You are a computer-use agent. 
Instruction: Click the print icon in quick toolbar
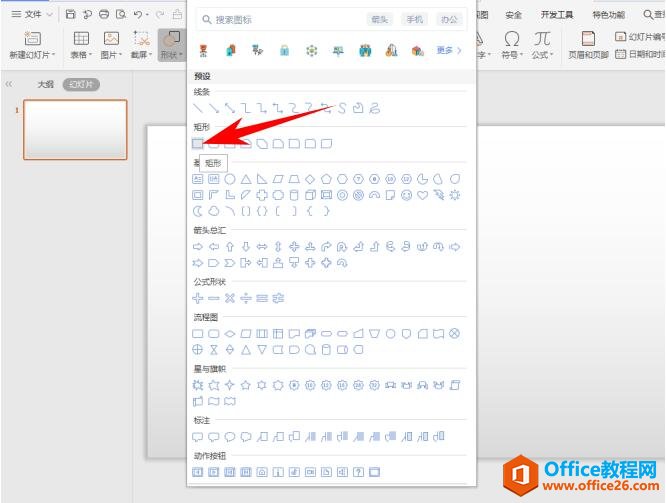[x=104, y=14]
